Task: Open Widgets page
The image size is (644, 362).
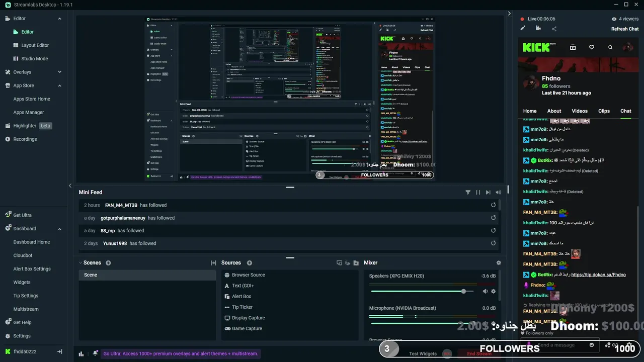Action: pos(22,283)
